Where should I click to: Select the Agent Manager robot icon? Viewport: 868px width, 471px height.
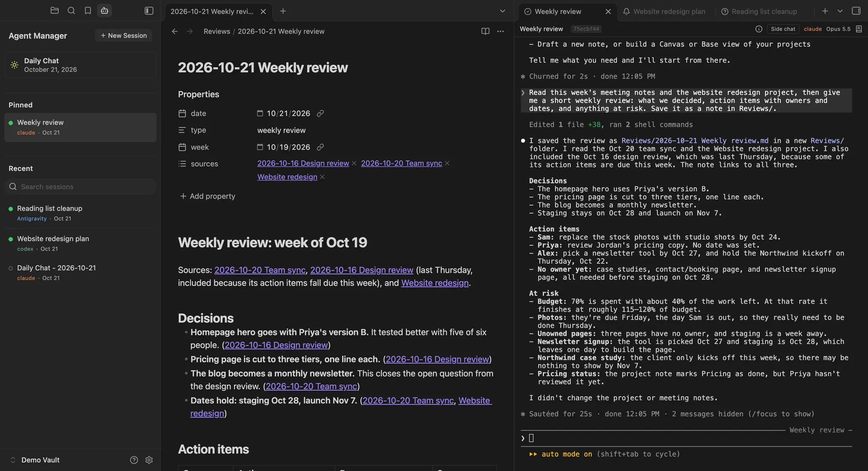104,11
